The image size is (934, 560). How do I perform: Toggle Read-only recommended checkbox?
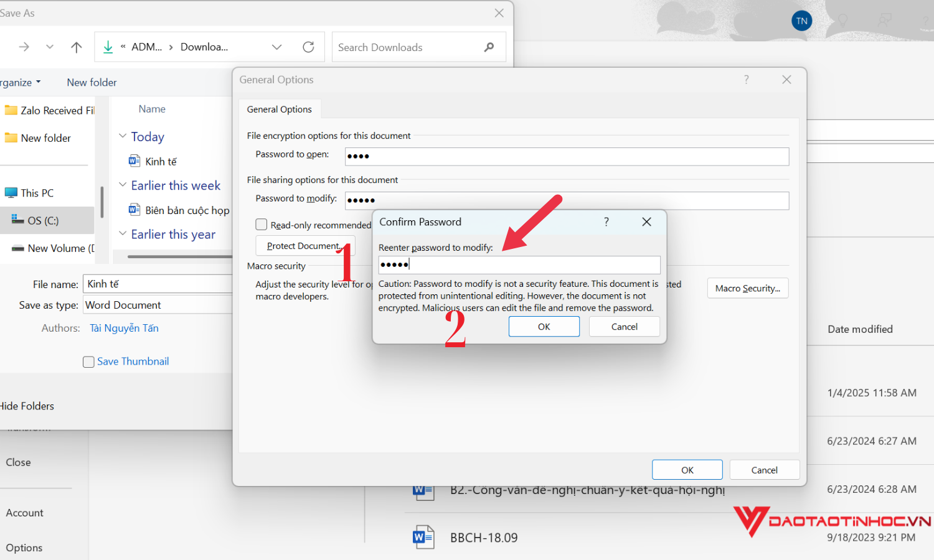262,225
